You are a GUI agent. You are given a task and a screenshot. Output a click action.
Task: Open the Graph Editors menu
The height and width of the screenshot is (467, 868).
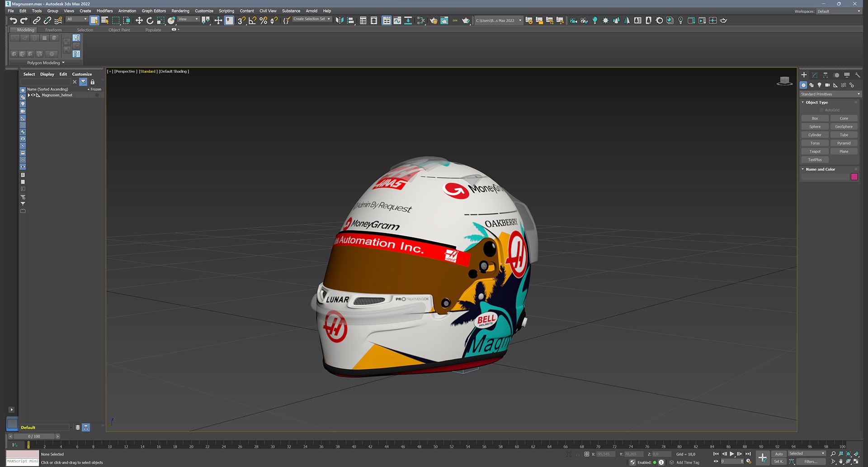[x=154, y=11]
